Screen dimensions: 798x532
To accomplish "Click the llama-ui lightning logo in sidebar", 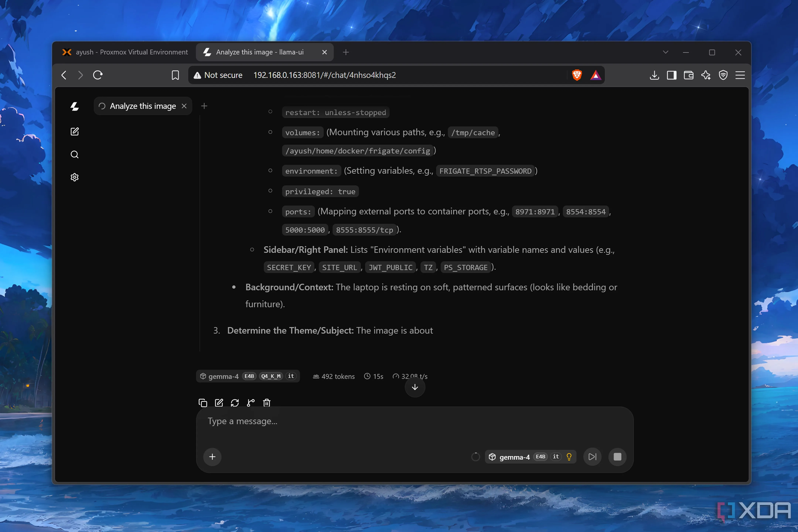I will 74,107.
